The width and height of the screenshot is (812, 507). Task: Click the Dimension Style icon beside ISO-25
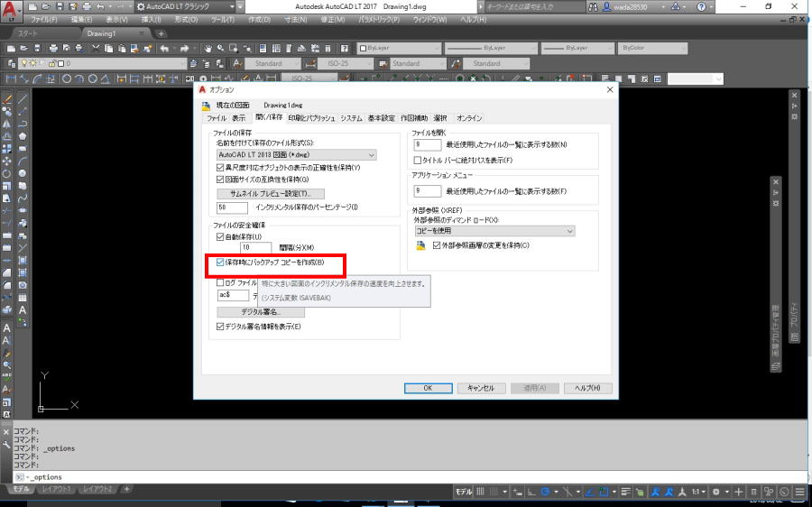pyautogui.click(x=310, y=63)
